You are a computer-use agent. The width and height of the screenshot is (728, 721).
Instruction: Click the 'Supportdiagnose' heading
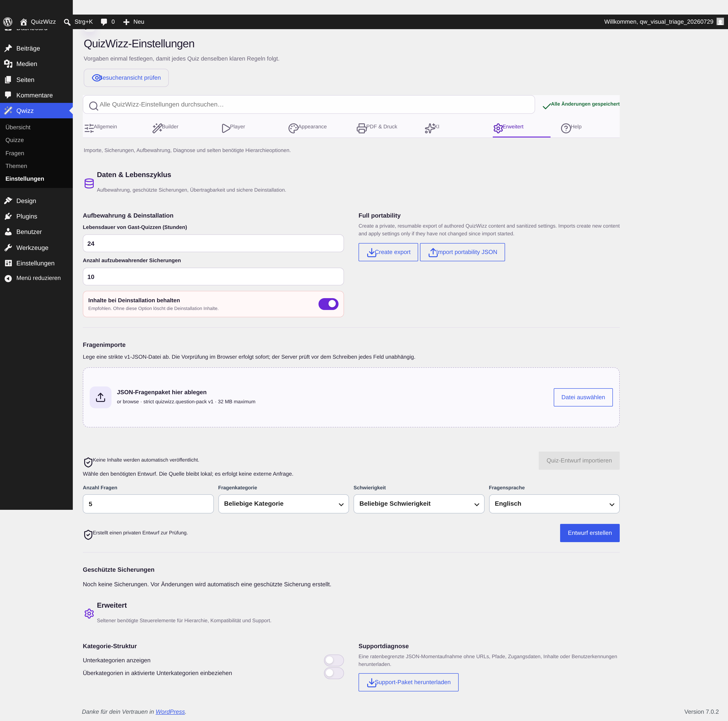tap(384, 646)
